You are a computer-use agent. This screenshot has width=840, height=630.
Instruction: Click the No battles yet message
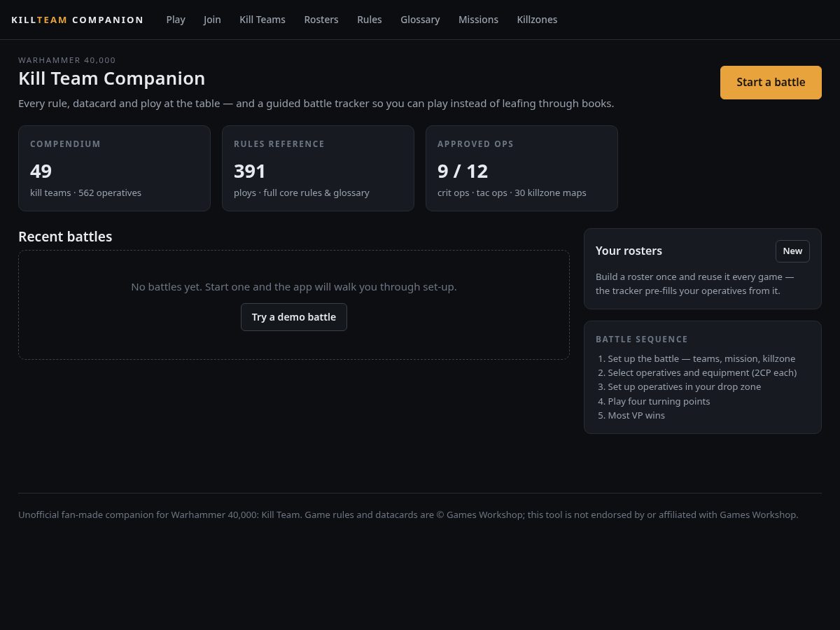(294, 287)
